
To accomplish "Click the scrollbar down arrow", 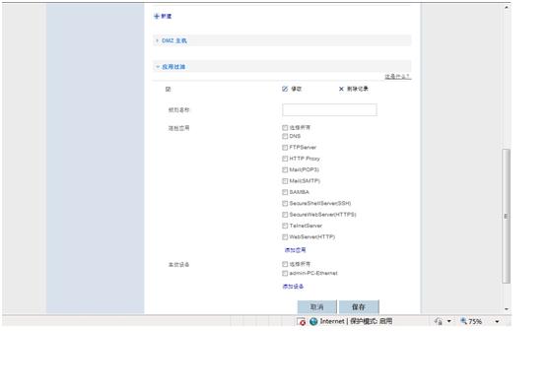I will point(507,309).
